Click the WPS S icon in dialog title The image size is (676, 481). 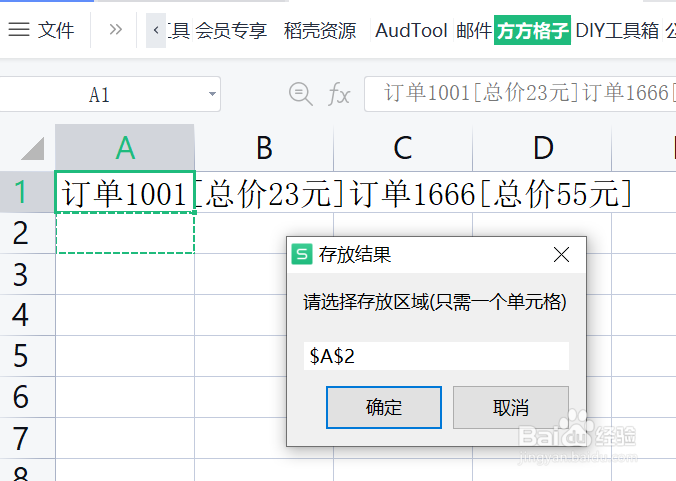tap(302, 254)
